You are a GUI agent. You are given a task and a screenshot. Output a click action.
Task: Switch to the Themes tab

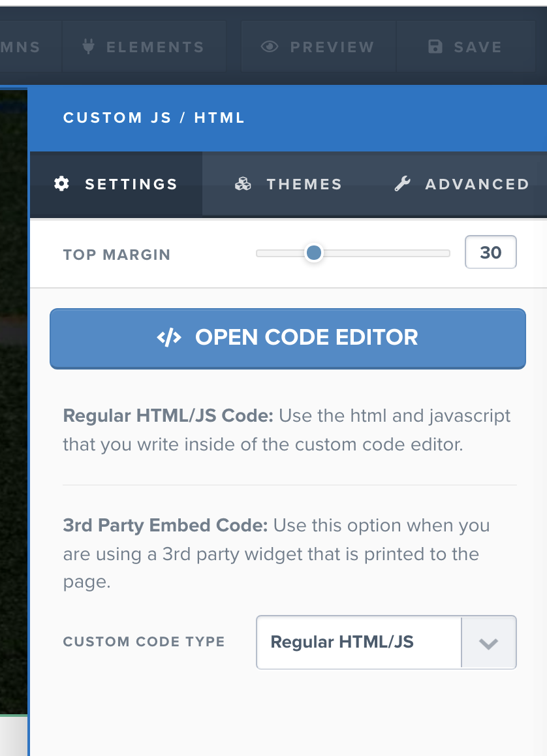[304, 184]
